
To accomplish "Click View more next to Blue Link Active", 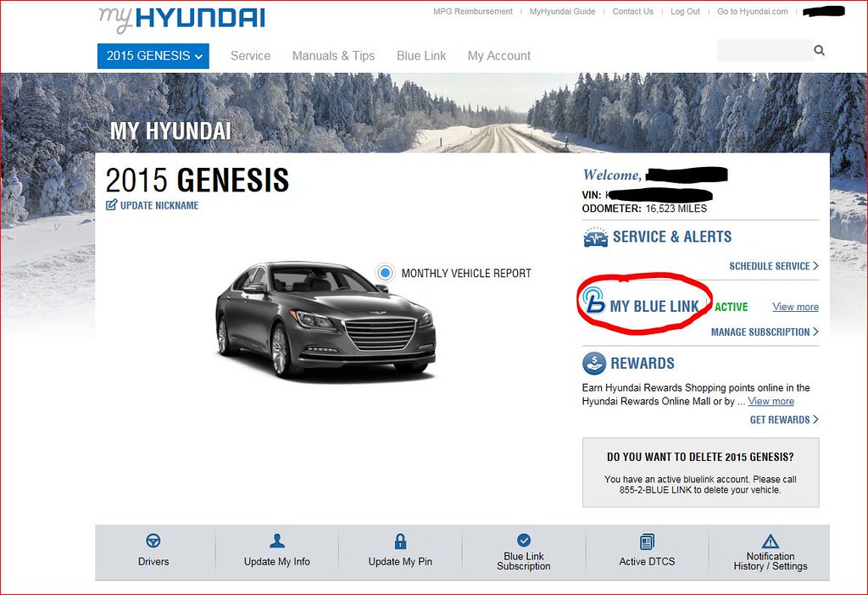I will 795,307.
